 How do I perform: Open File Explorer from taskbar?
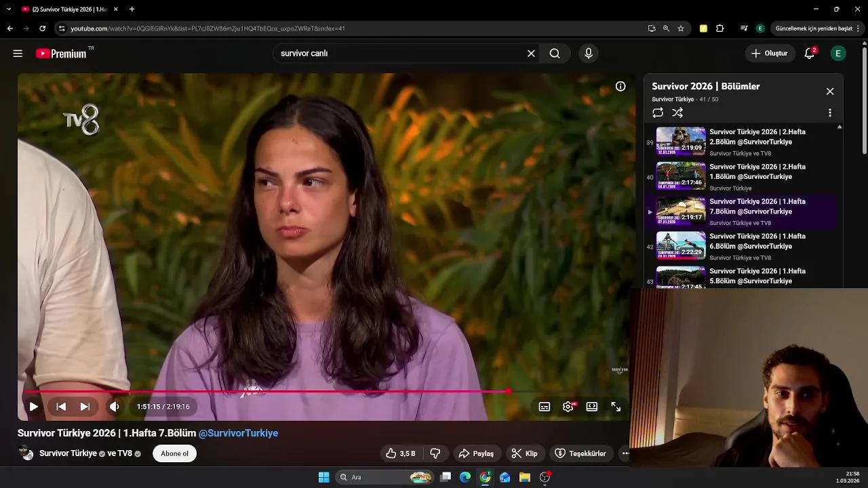click(525, 477)
